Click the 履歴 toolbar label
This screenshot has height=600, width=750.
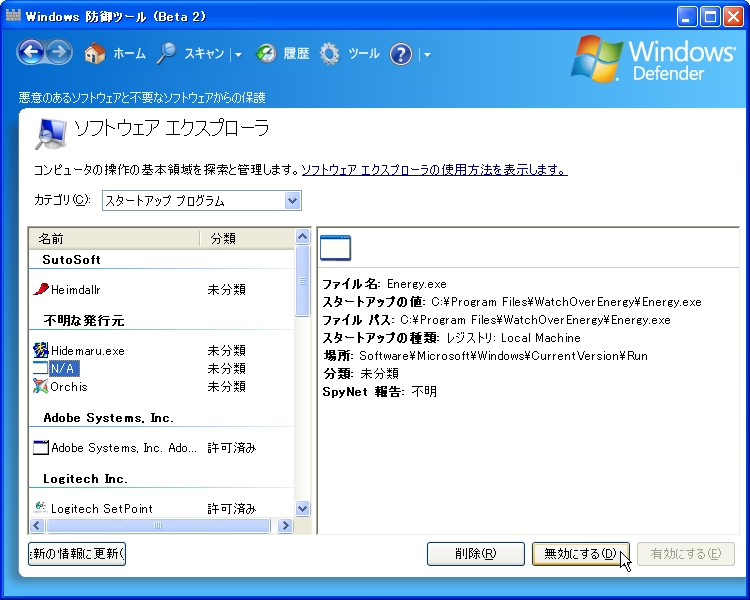click(x=296, y=53)
